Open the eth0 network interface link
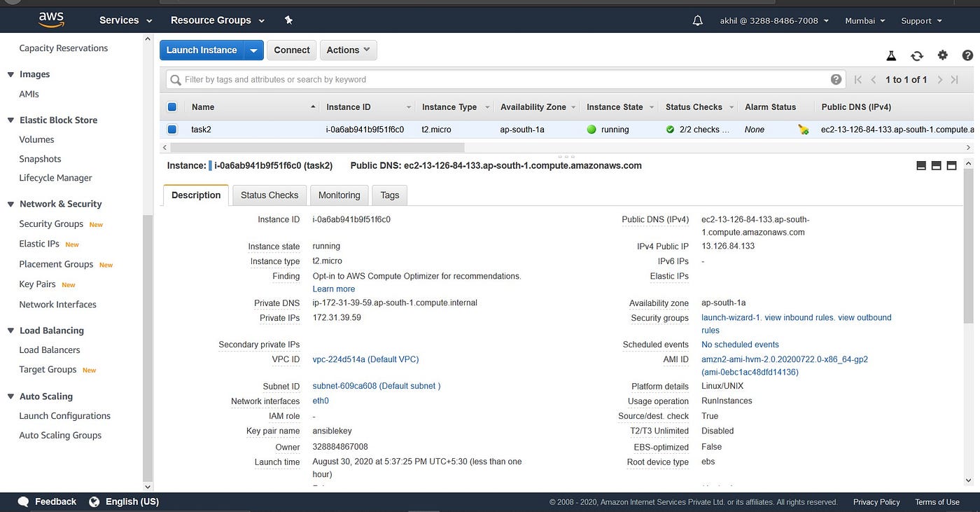 (x=321, y=401)
